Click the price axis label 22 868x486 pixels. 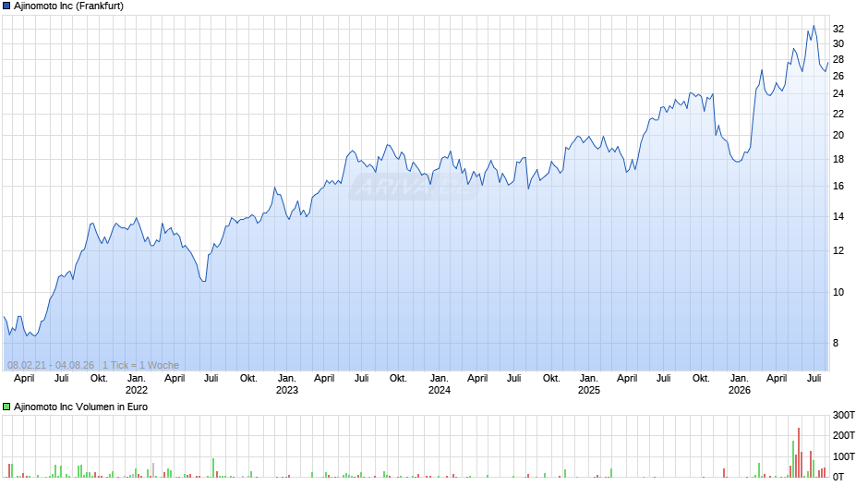(838, 114)
